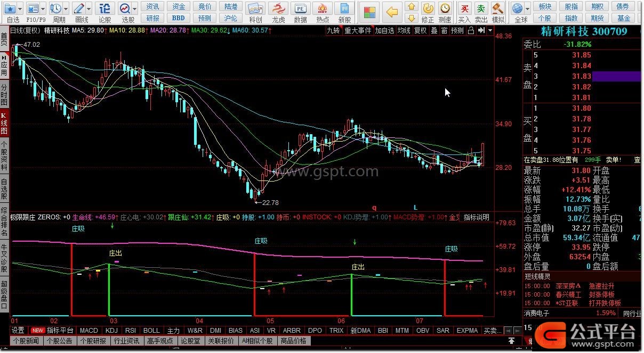Toggle the 叠 overlay chart button
Viewport: 644px width, 353px height.
point(434,30)
